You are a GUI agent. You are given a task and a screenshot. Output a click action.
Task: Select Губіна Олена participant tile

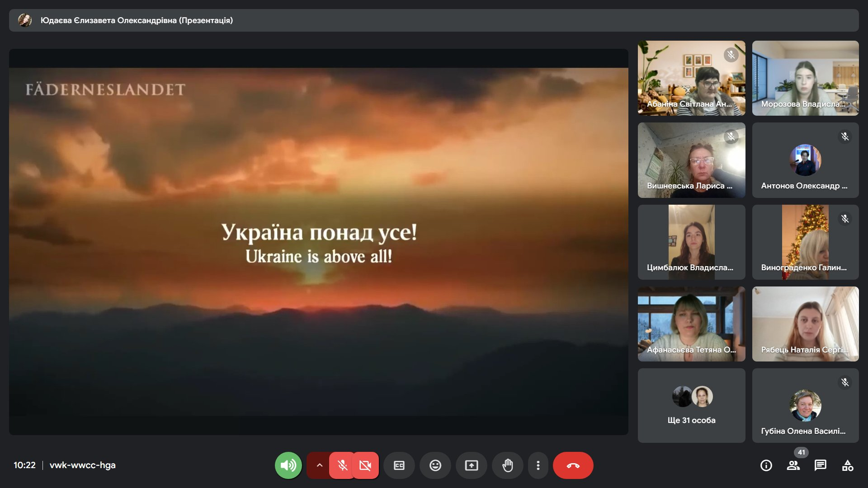coord(805,406)
